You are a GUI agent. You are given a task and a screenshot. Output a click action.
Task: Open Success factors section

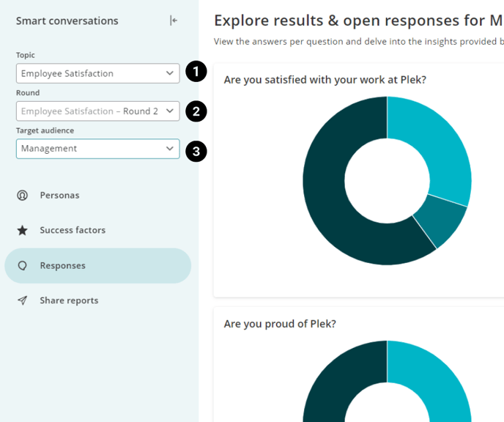pyautogui.click(x=97, y=231)
